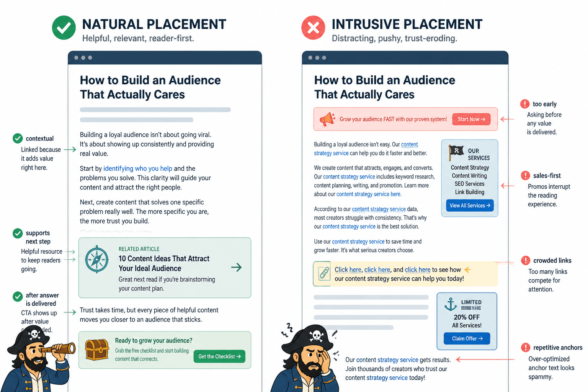
Task: Click the green check beside 'supports next step'
Action: tap(18, 233)
